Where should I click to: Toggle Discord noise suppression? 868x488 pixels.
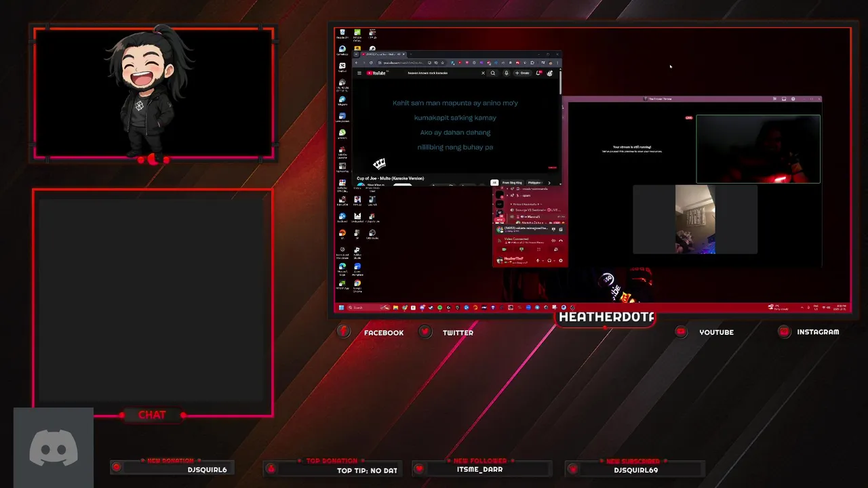pos(553,241)
